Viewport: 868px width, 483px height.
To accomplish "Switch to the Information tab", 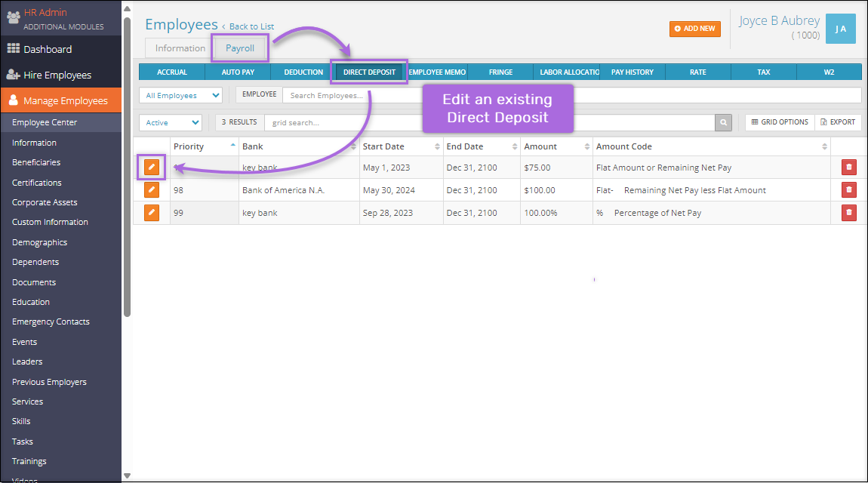I will click(180, 48).
